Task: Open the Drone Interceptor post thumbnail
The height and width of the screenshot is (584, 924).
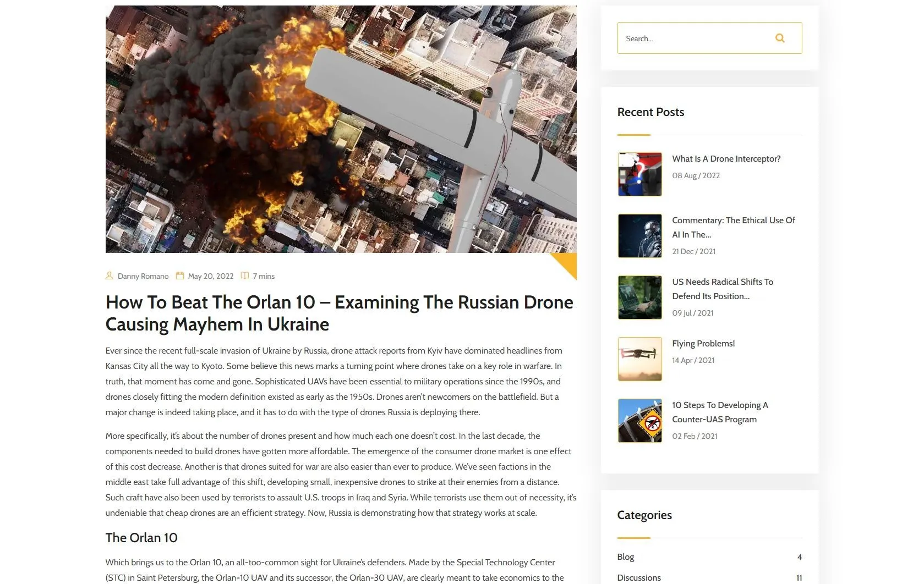Action: tap(639, 174)
